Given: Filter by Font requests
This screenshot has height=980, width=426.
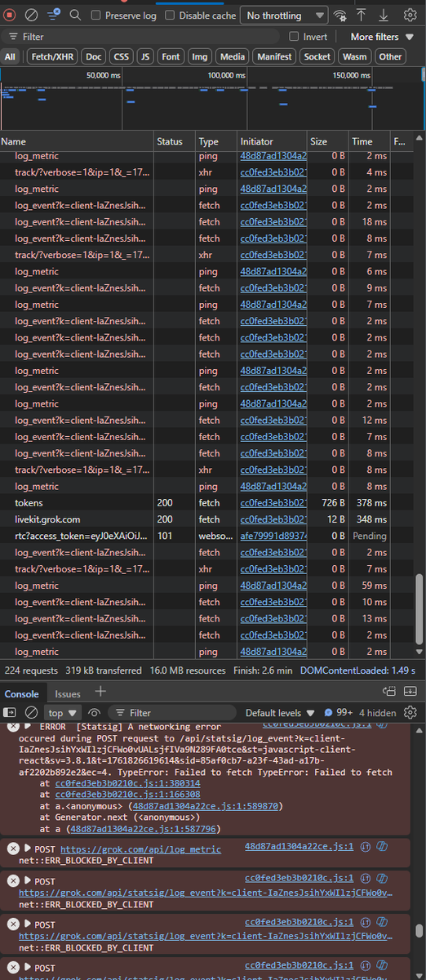Looking at the screenshot, I should 171,56.
